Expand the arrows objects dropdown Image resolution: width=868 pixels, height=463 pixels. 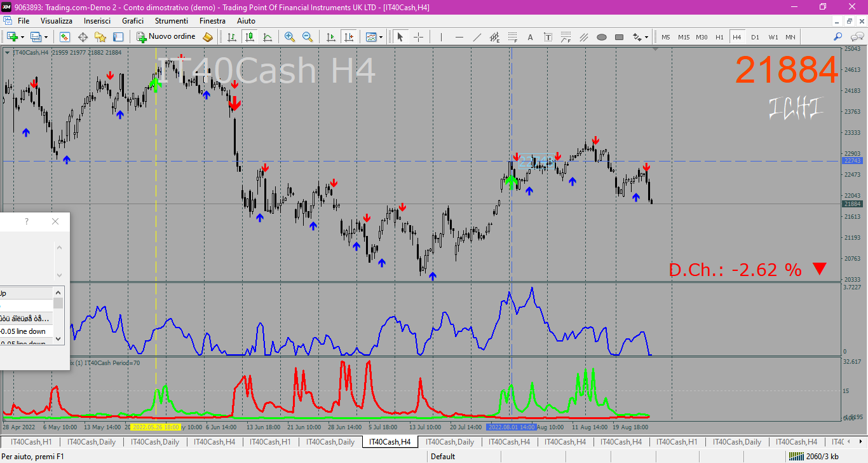(647, 37)
